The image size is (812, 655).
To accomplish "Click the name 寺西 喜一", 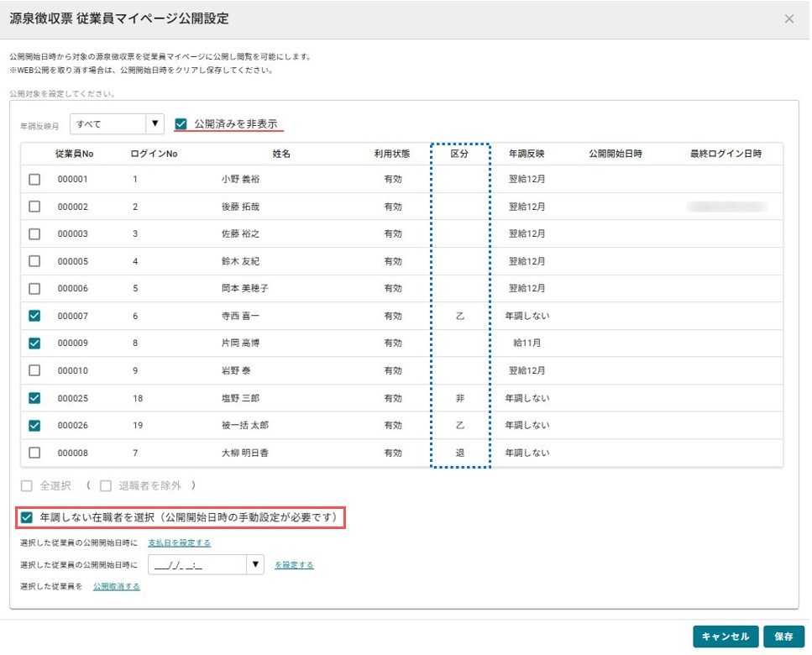I will click(x=240, y=316).
